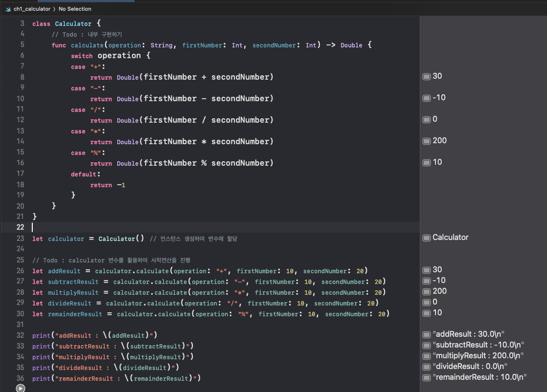This screenshot has width=547, height=392.
Task: Show quick look for result 200 on line 14
Action: [x=426, y=141]
